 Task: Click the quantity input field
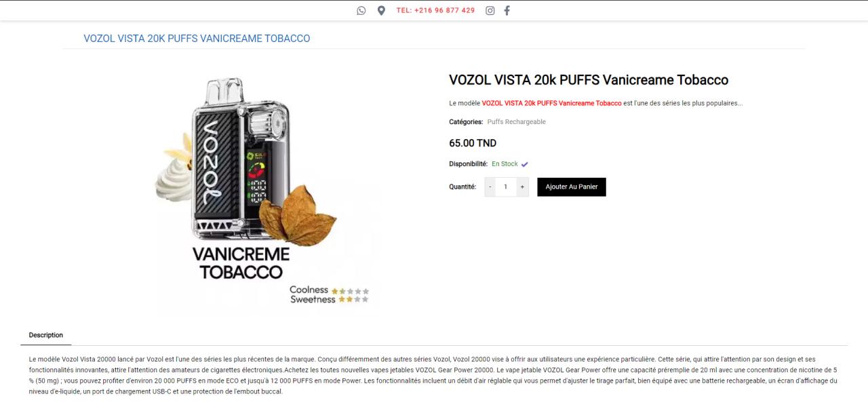(x=506, y=187)
